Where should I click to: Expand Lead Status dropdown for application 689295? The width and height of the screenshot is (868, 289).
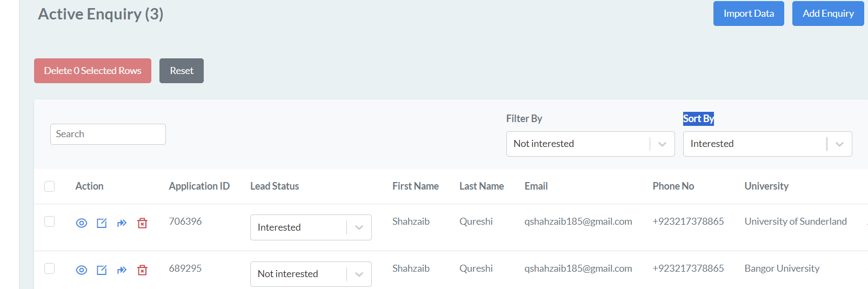311,274
